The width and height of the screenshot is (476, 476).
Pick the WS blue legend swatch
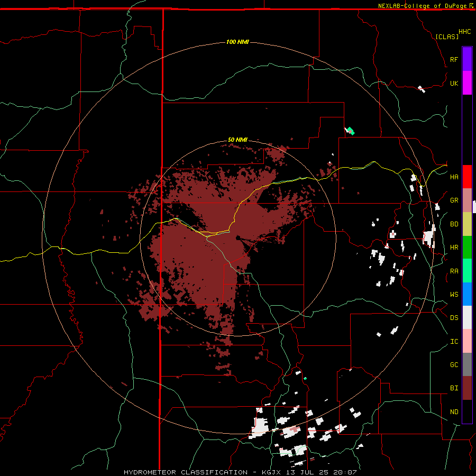pos(467,294)
